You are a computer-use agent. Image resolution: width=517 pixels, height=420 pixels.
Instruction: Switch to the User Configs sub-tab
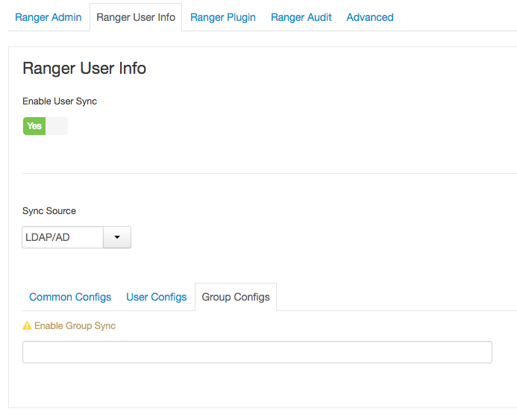point(157,297)
